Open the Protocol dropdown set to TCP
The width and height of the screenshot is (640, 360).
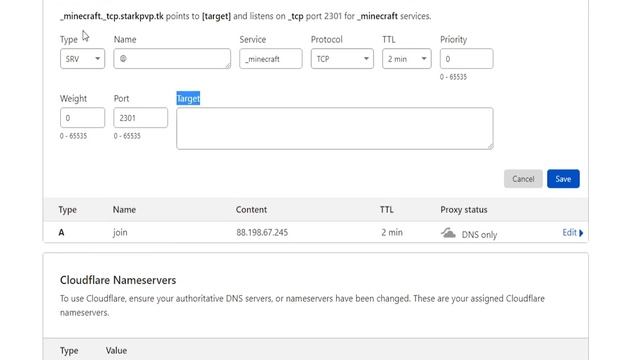(342, 59)
